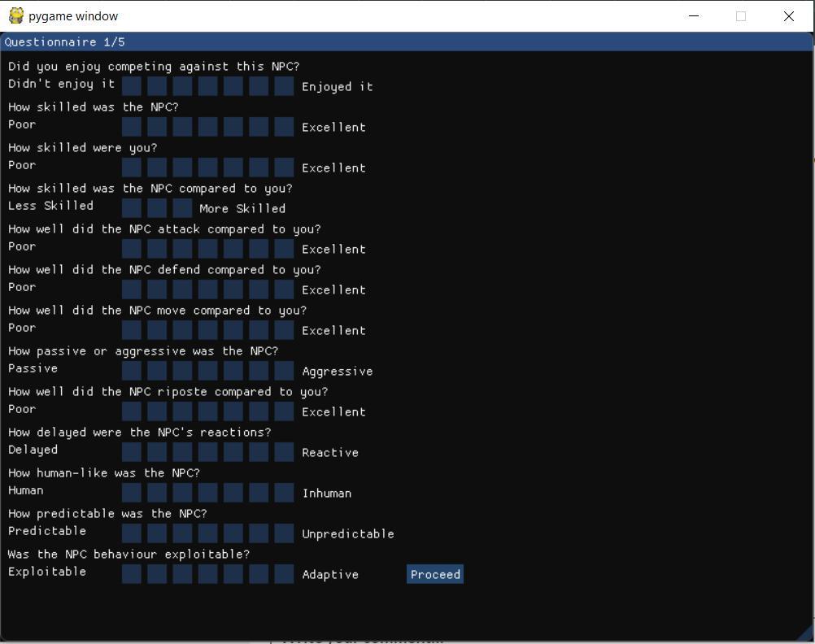Mark the NPC behaviour as Exploitable
The width and height of the screenshot is (815, 644).
[131, 572]
